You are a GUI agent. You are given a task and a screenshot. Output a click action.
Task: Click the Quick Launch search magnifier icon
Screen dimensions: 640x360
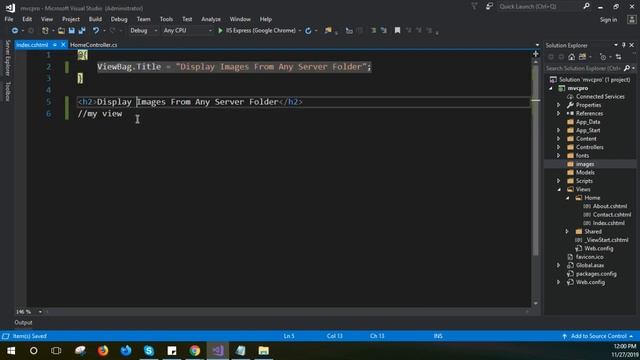(587, 7)
